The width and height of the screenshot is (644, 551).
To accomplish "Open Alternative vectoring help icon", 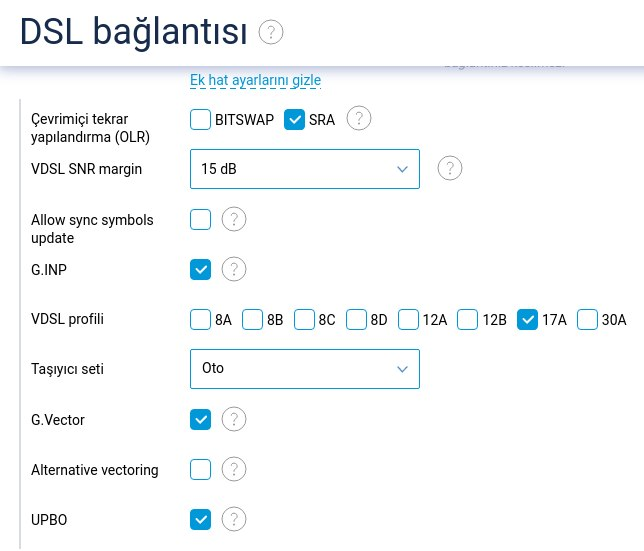I will point(234,469).
